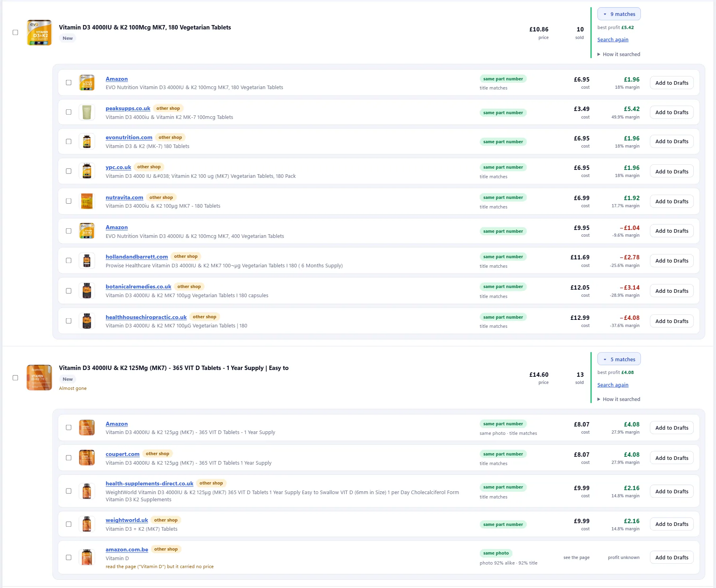Open the evonutrition.com link
716x588 pixels.
pos(129,137)
